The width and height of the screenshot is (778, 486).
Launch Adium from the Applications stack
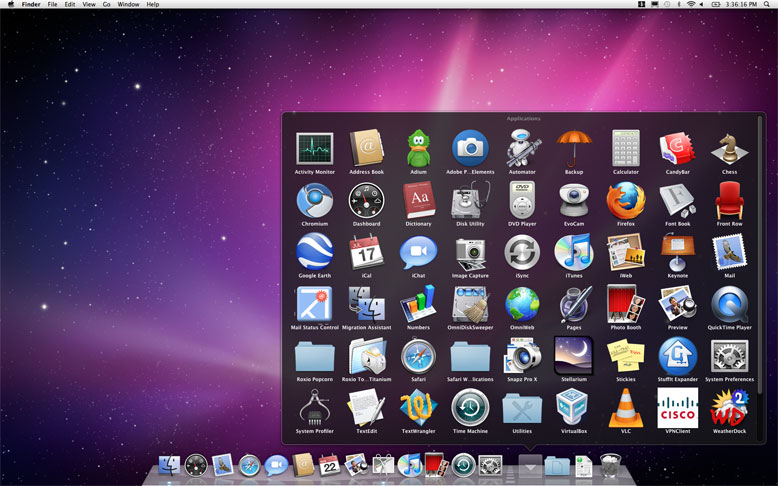418,148
